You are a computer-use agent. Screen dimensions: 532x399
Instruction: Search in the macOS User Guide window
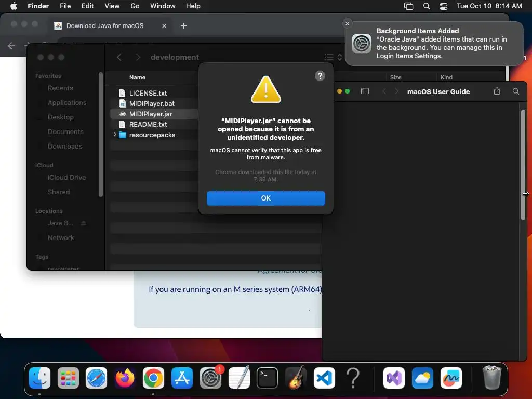click(x=516, y=91)
